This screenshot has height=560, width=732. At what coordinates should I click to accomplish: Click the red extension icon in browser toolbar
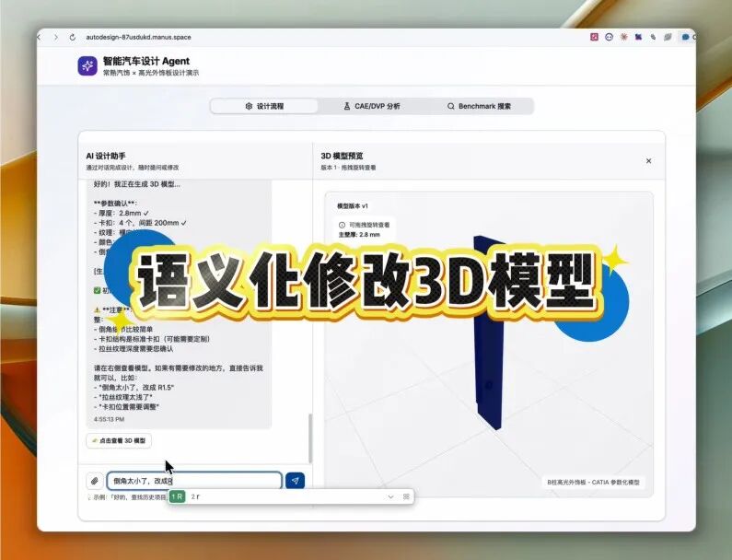(594, 37)
